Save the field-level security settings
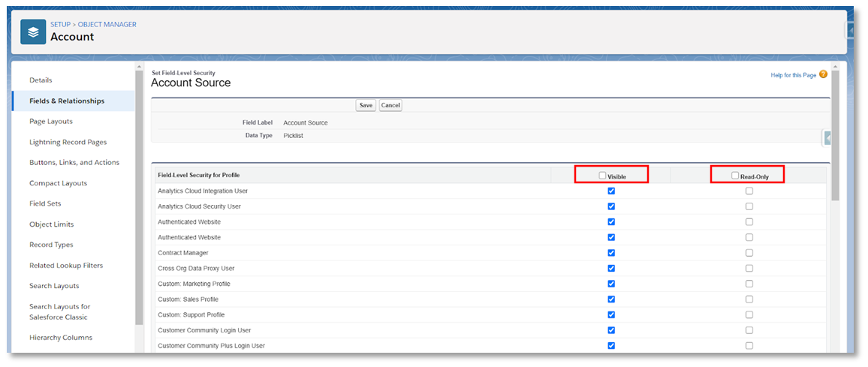 pos(366,105)
